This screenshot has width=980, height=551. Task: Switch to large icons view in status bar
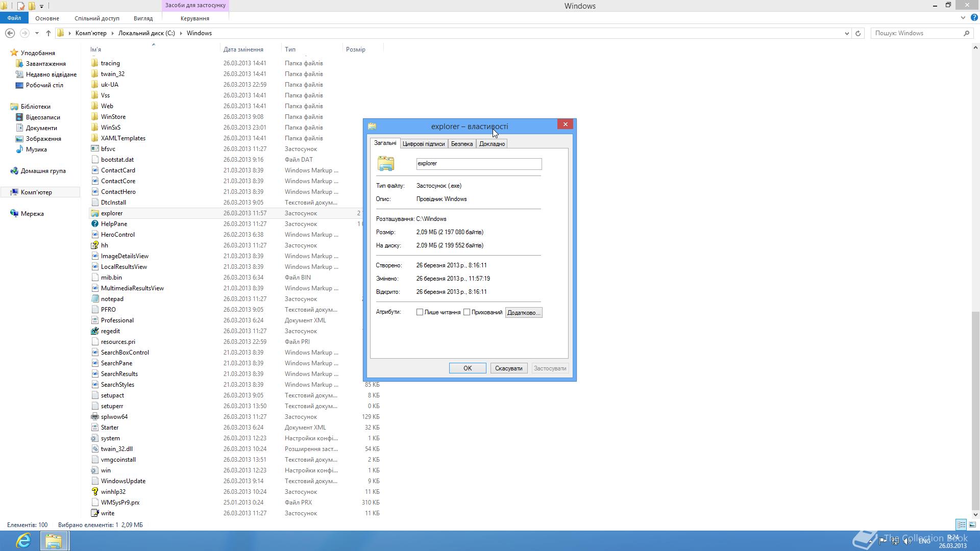pos(972,524)
